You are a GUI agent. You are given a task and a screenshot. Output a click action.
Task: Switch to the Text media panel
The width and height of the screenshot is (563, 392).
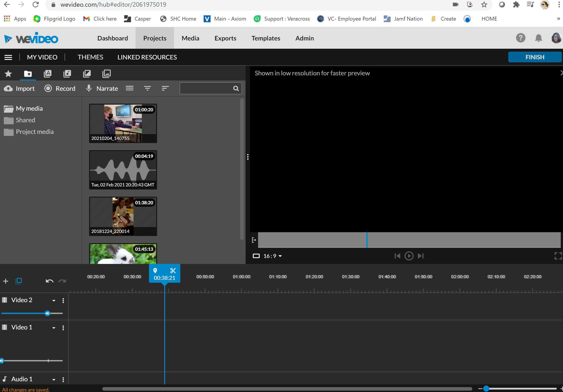pos(48,73)
